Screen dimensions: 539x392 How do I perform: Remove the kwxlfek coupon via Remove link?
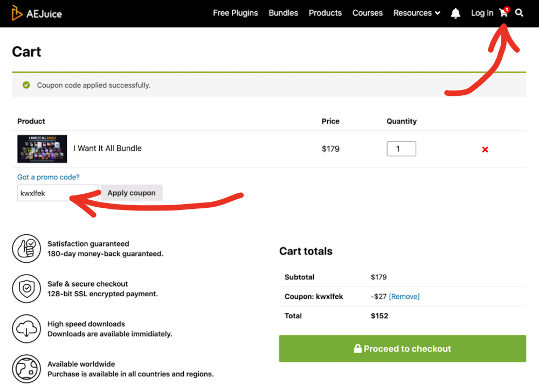[404, 297]
